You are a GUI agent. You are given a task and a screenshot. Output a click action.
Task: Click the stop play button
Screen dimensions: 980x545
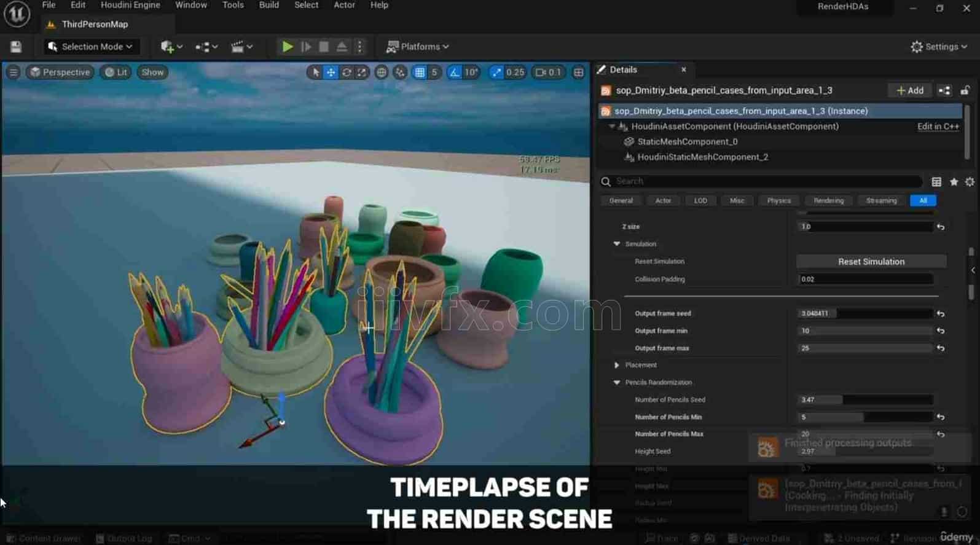click(324, 47)
